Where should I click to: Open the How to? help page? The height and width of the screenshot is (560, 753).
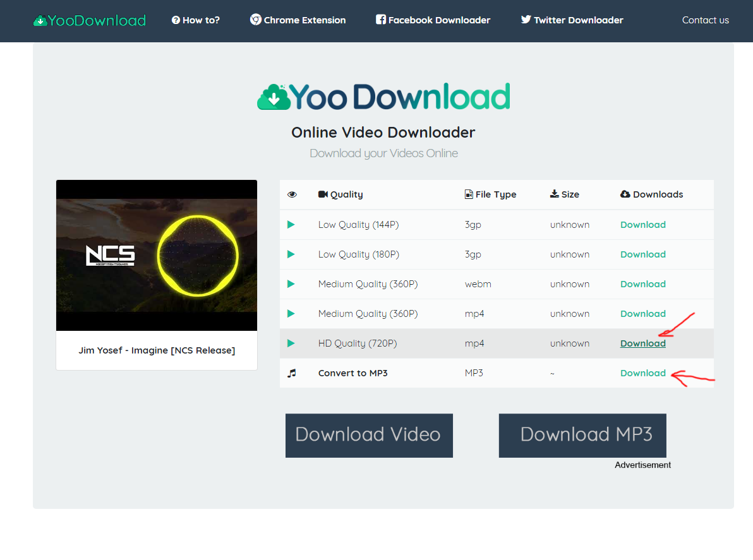(x=196, y=20)
